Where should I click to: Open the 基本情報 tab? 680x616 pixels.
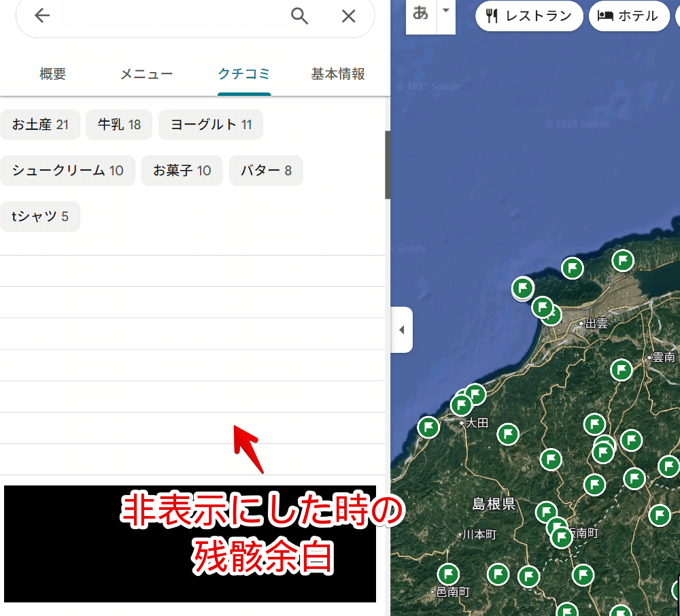[338, 73]
